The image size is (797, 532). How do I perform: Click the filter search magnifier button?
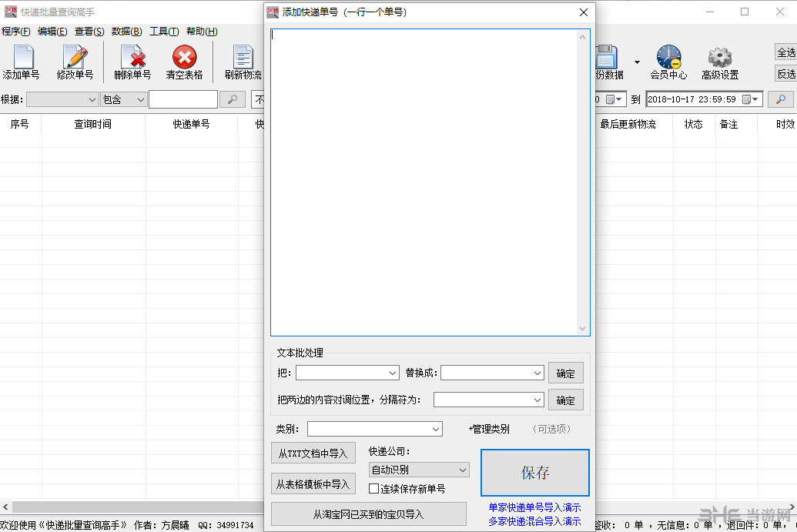(x=233, y=99)
